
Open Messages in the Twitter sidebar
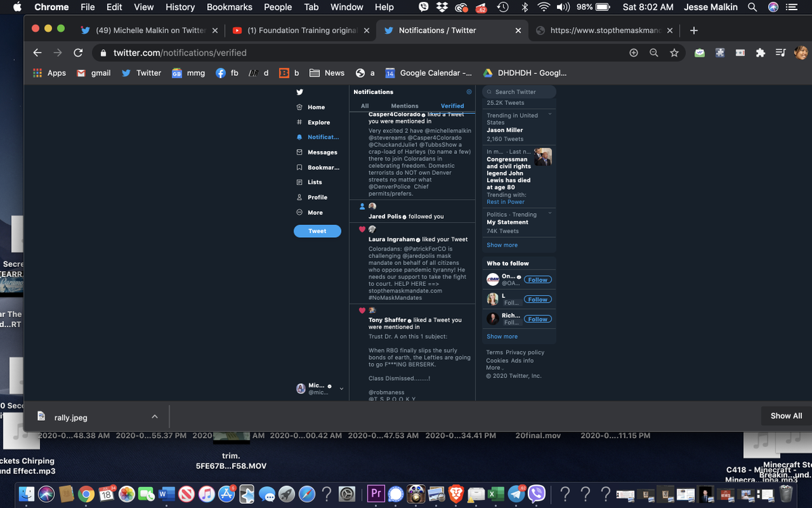[317, 152]
